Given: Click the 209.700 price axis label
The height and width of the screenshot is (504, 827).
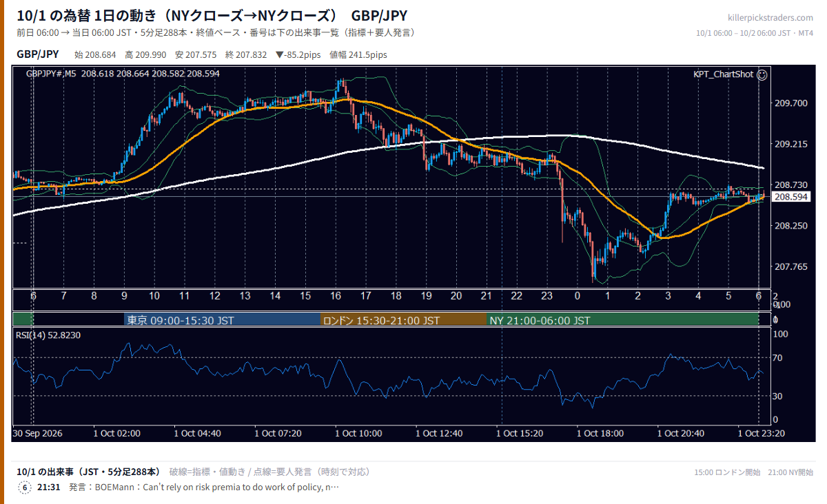Looking at the screenshot, I should coord(790,103).
